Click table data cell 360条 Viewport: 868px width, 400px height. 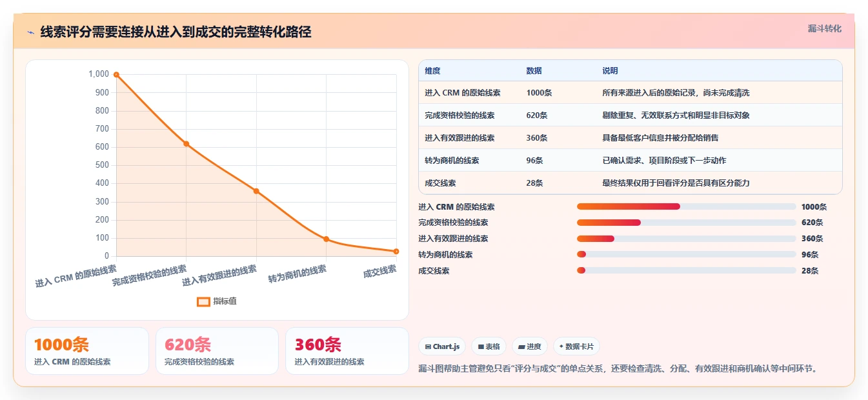(537, 138)
